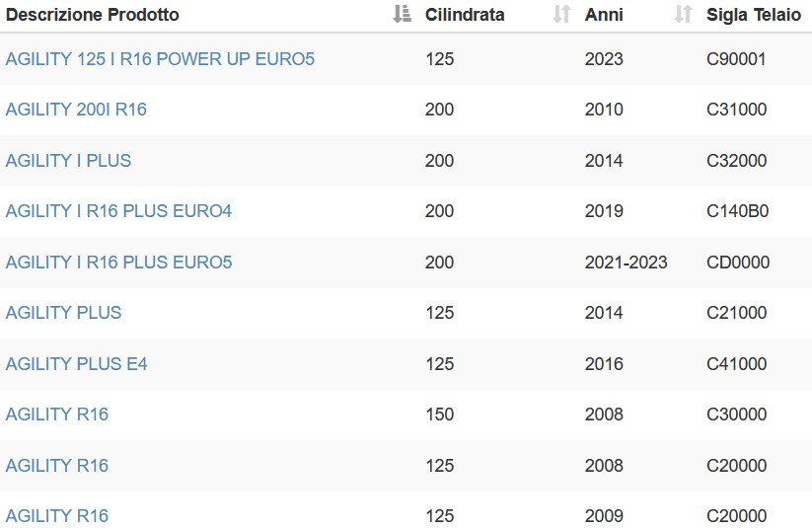
Task: Click year 2010 in AGILITY 200I R16 row
Action: pos(604,110)
